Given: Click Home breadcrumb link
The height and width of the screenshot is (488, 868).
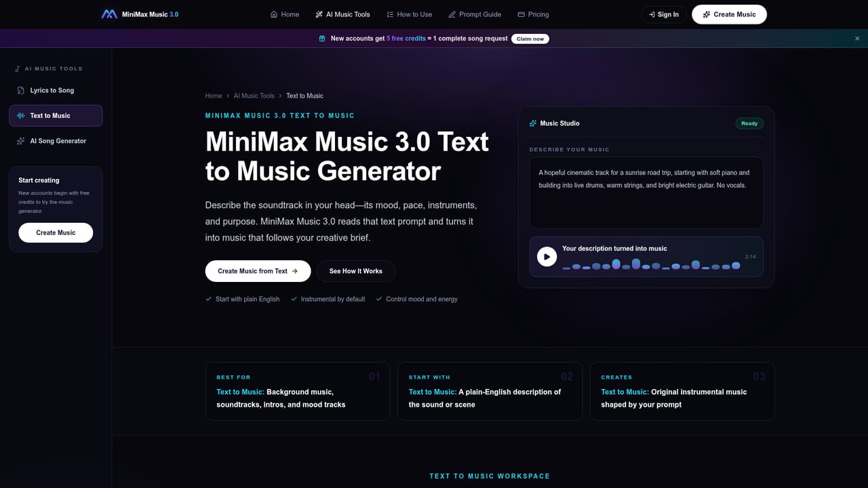Looking at the screenshot, I should click(214, 96).
